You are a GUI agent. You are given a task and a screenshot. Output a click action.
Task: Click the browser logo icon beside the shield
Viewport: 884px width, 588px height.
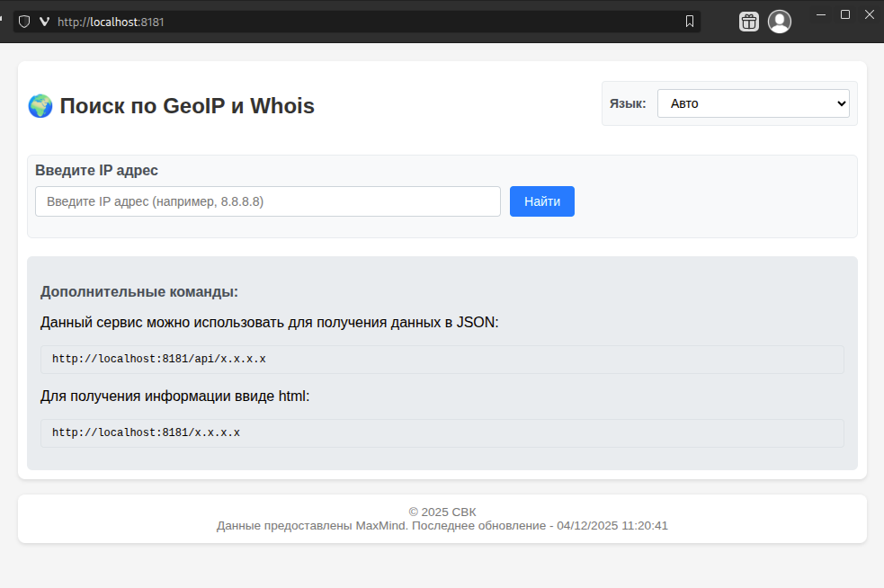[x=43, y=21]
